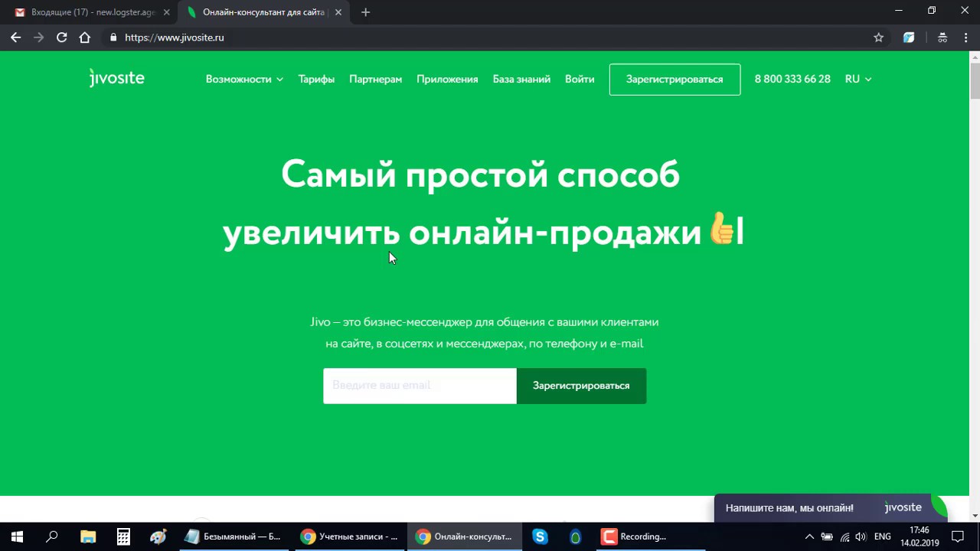980x551 pixels.
Task: Click the green leaf icon on the tablet-like taskbar app
Action: tap(575, 536)
